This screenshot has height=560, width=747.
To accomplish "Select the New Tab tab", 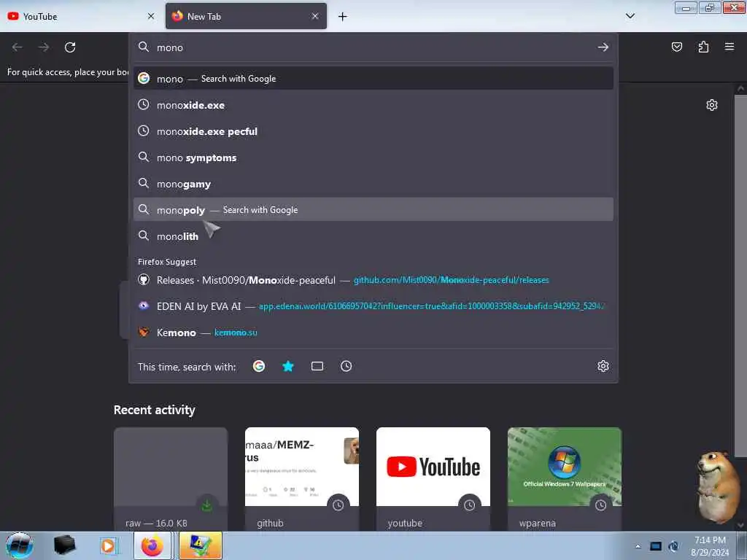I will tap(246, 16).
